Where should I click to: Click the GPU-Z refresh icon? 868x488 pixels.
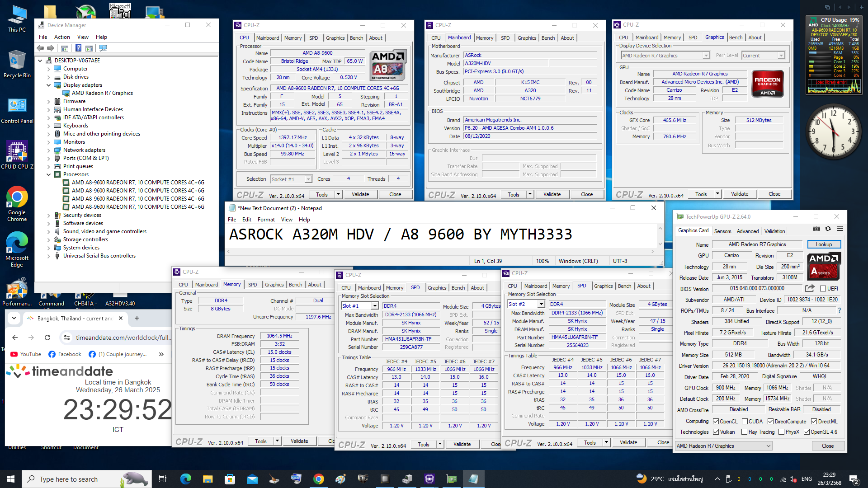tap(828, 229)
